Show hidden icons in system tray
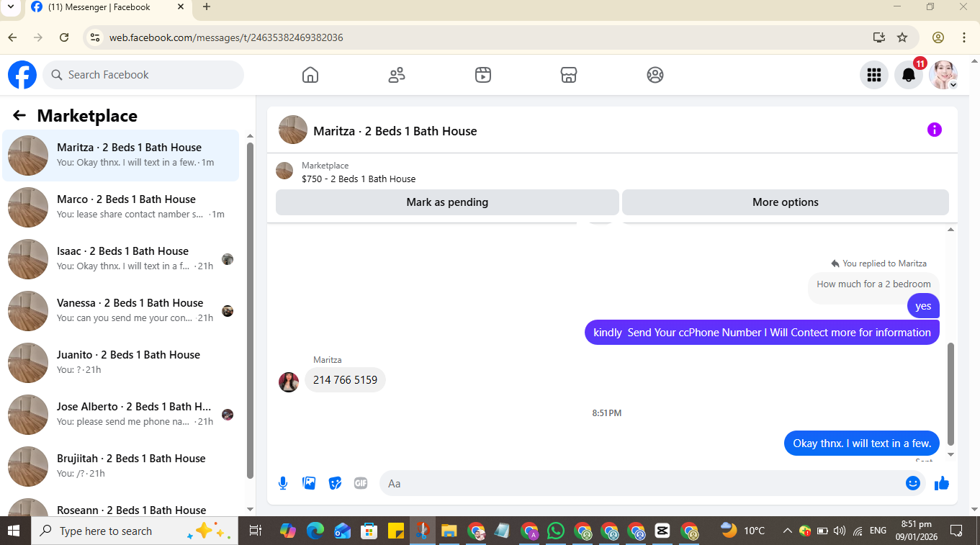The width and height of the screenshot is (980, 545). click(x=786, y=531)
